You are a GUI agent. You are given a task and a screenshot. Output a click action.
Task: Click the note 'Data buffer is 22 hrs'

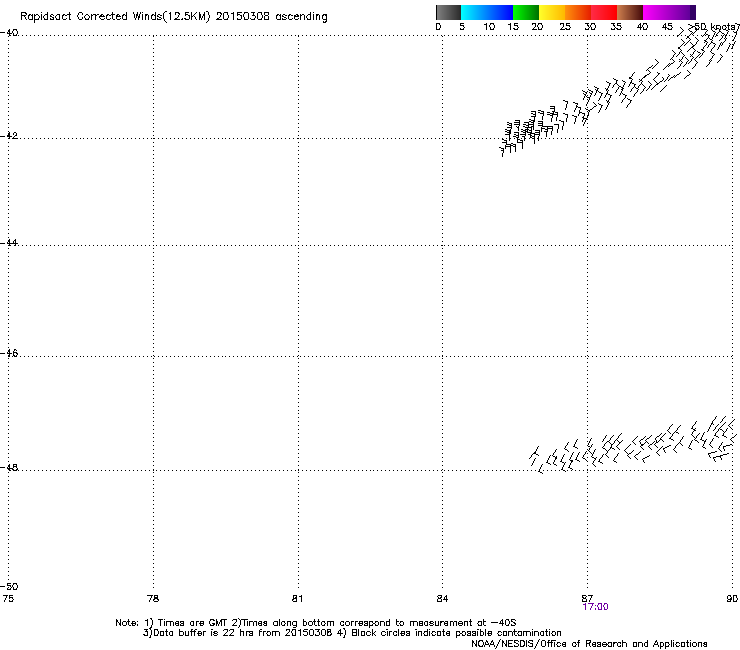(x=203, y=633)
